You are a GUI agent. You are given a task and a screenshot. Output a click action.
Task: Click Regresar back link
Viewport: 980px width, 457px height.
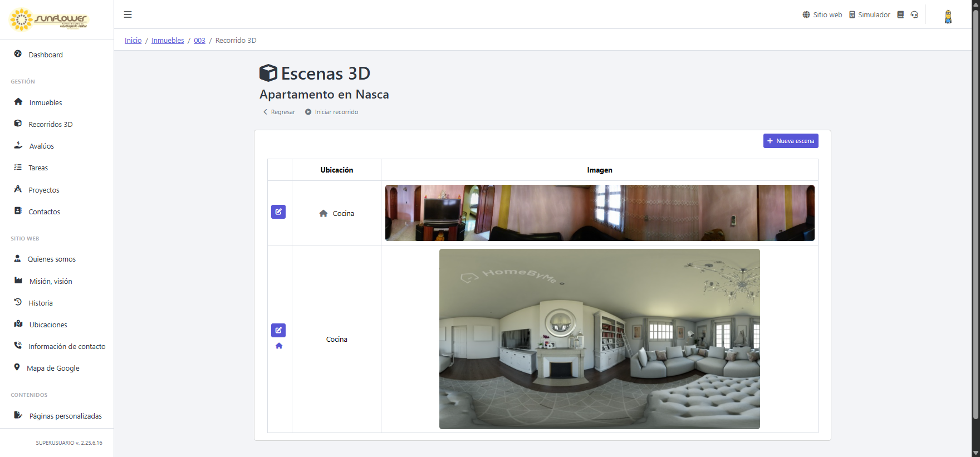pos(279,112)
